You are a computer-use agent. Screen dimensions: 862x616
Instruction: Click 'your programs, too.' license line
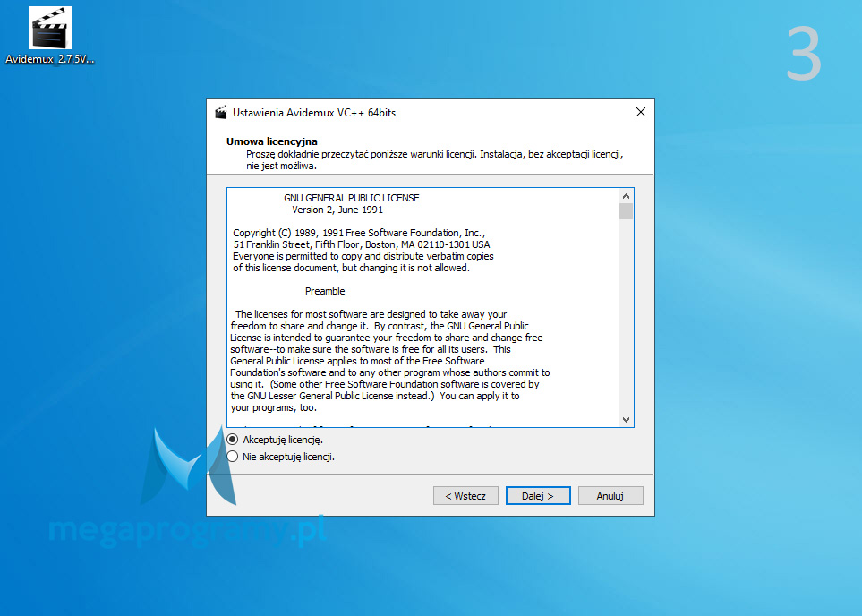[x=274, y=407]
